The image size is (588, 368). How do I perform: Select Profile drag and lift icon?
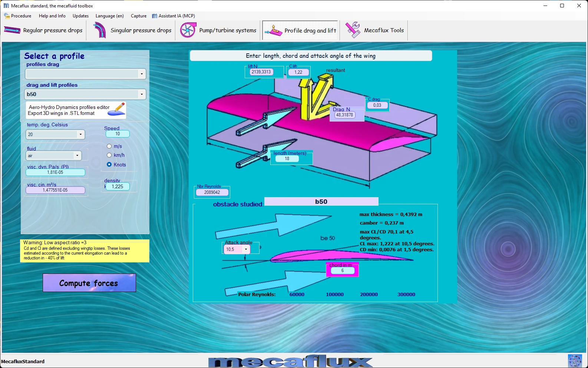274,30
